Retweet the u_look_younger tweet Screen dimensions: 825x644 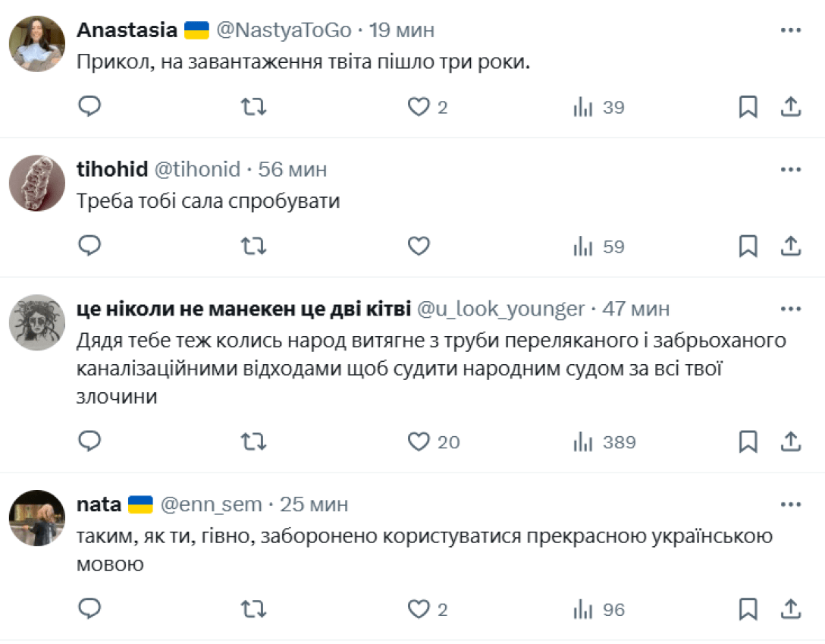click(254, 441)
